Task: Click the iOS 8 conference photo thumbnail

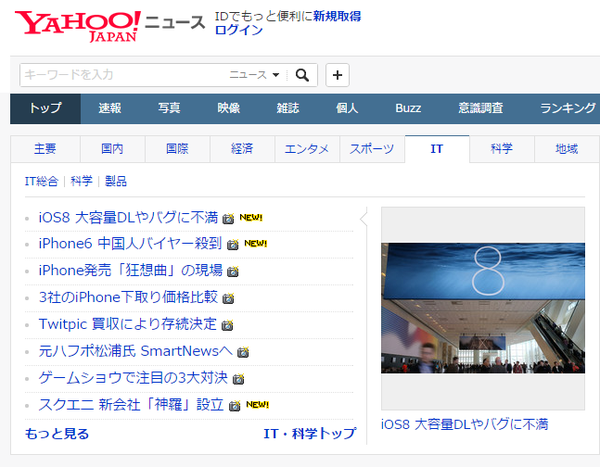Action: pos(483,308)
